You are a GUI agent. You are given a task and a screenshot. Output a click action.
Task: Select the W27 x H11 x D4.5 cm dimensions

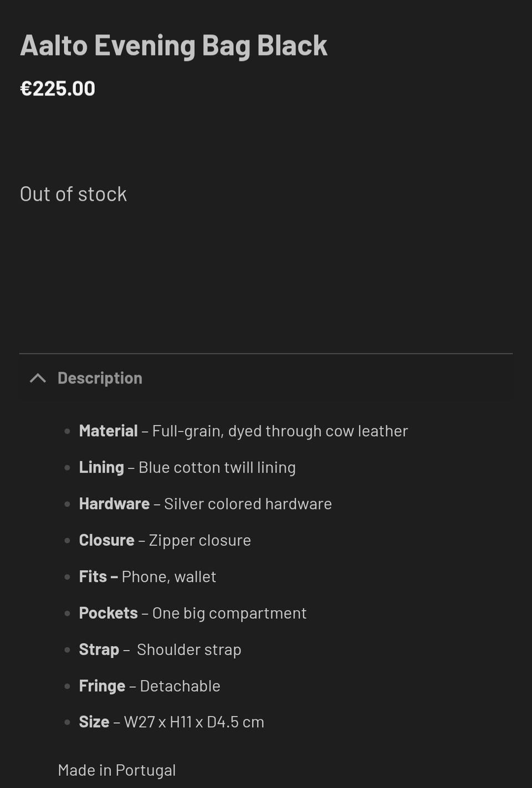click(194, 722)
